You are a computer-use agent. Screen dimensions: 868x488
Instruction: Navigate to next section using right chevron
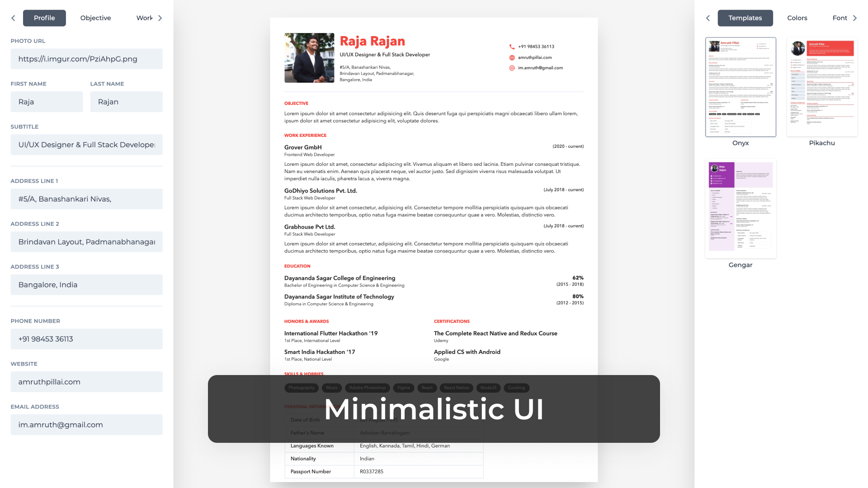click(161, 18)
